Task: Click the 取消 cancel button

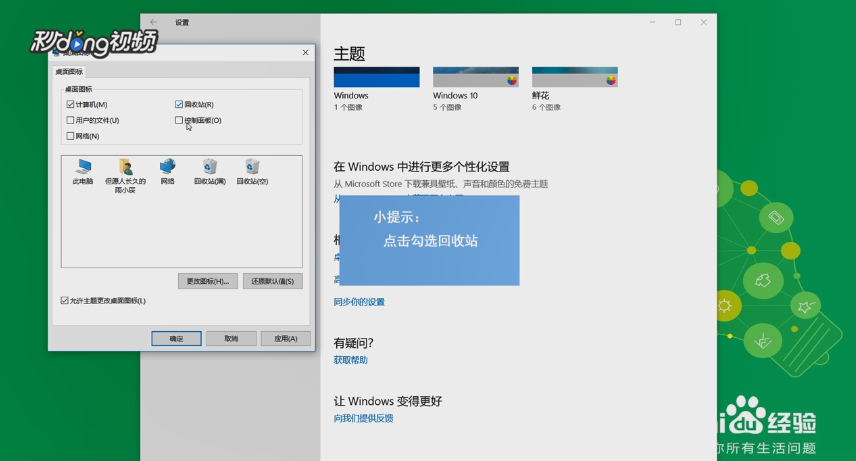Action: (231, 339)
